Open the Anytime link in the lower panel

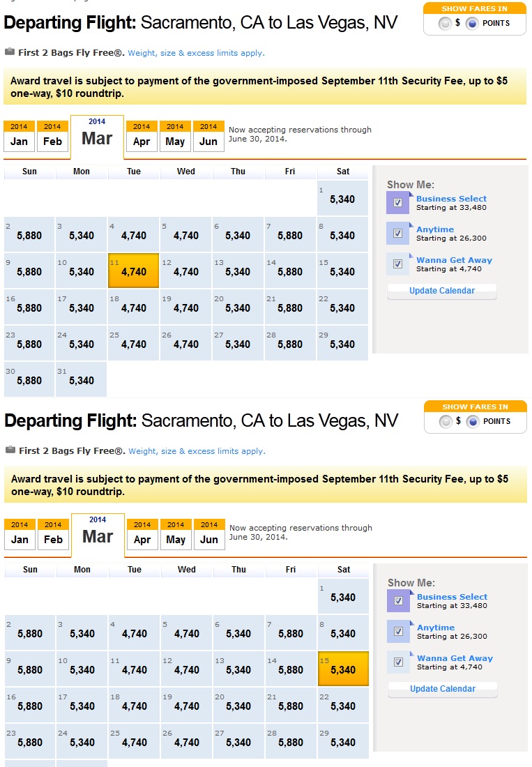(436, 628)
